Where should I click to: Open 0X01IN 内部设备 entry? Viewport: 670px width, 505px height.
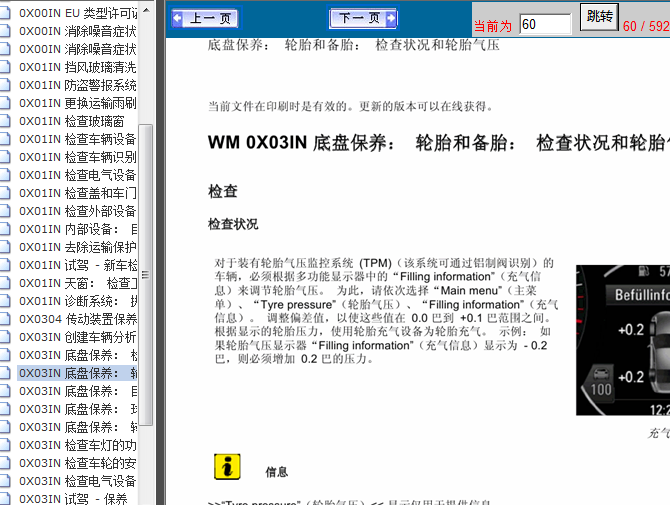pos(78,229)
